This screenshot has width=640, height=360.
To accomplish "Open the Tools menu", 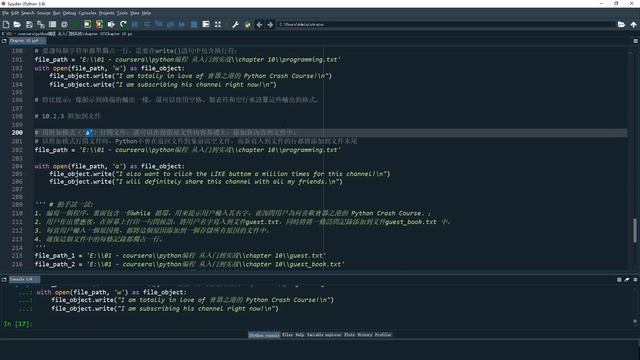I will pyautogui.click(x=122, y=13).
